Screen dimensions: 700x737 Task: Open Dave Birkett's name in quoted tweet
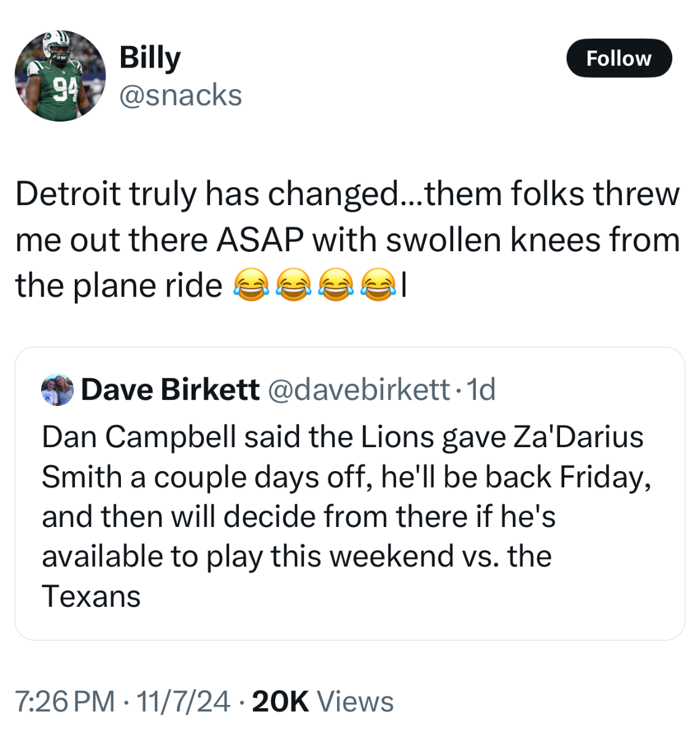[170, 389]
